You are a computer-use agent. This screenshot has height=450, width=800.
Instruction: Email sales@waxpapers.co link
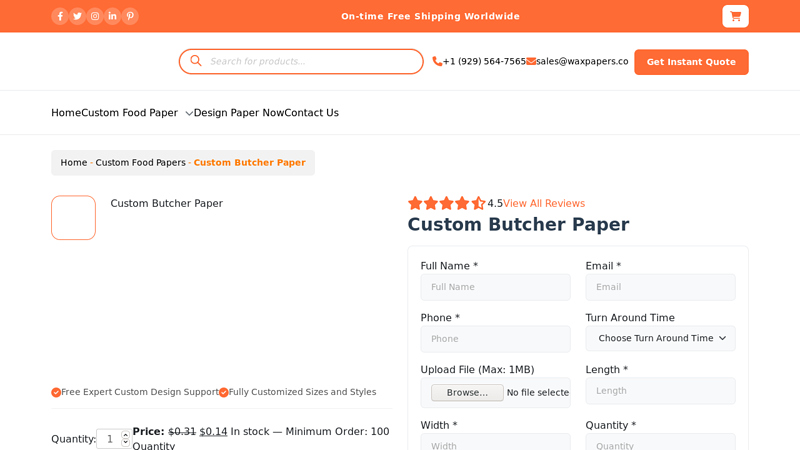pyautogui.click(x=582, y=61)
